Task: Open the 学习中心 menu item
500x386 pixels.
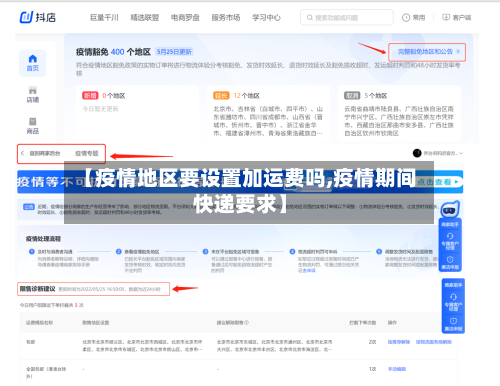Action: [266, 18]
